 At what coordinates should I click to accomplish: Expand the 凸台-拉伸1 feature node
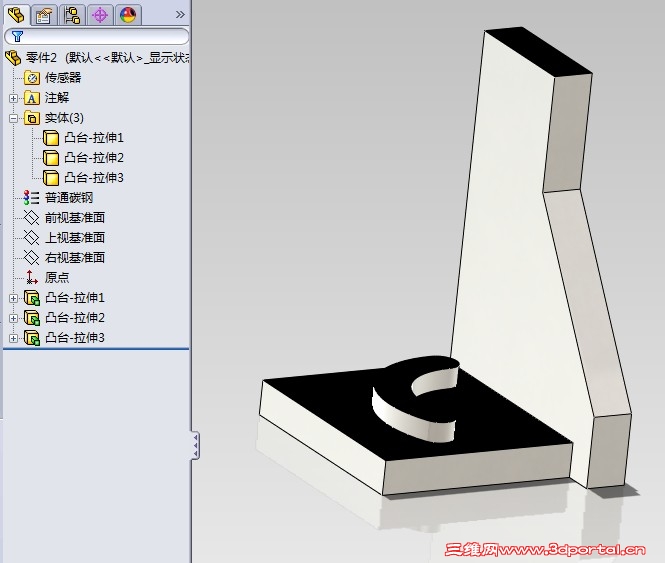[x=13, y=298]
